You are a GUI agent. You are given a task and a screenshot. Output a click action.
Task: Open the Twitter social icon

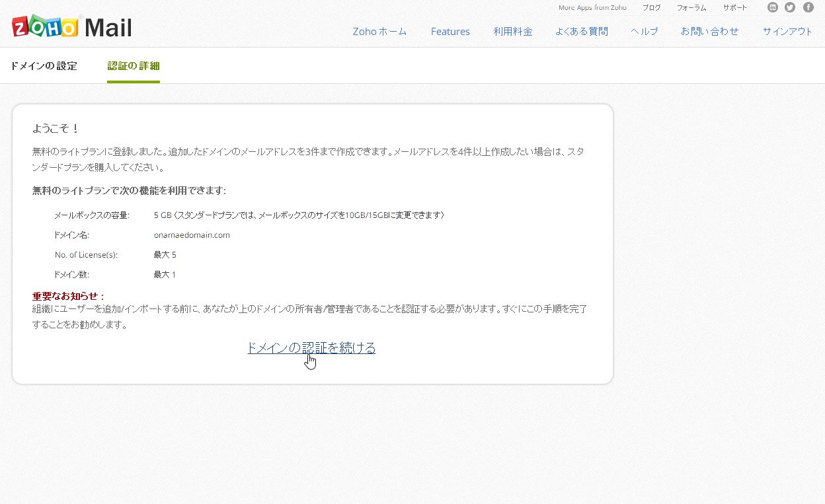coord(790,7)
